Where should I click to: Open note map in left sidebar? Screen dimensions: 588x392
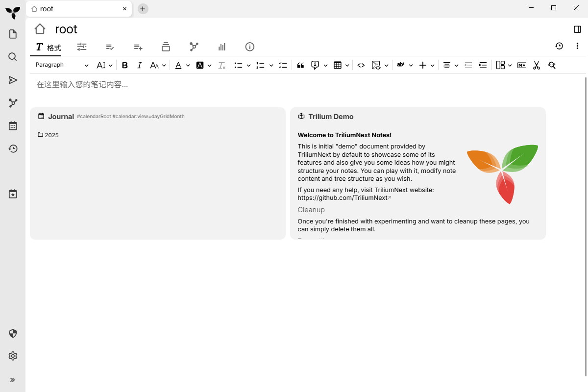pos(13,103)
